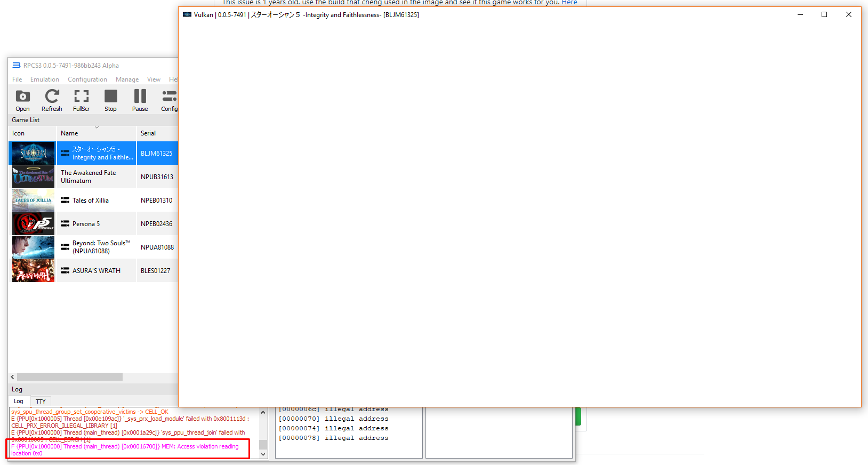Sort game list by Name column
The image size is (868, 465).
(96, 133)
